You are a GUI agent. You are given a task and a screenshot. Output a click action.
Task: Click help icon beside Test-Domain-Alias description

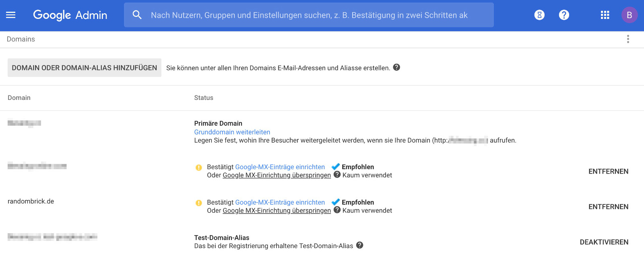point(360,245)
